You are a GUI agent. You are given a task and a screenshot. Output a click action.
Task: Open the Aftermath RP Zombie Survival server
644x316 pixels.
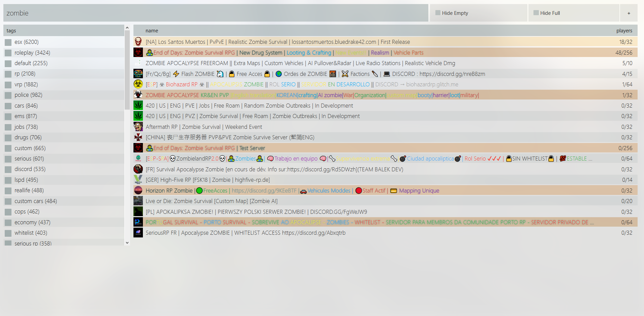pos(386,127)
